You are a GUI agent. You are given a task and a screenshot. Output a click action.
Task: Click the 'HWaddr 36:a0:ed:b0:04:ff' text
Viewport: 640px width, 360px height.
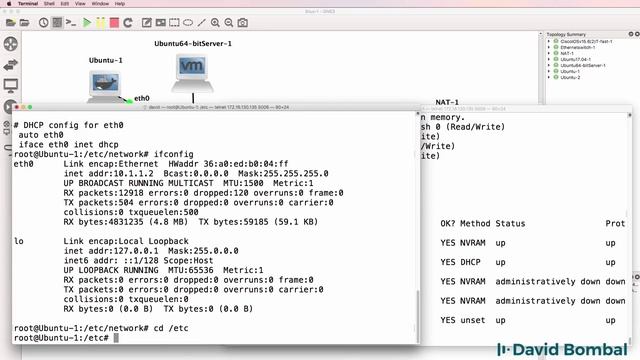coord(228,164)
